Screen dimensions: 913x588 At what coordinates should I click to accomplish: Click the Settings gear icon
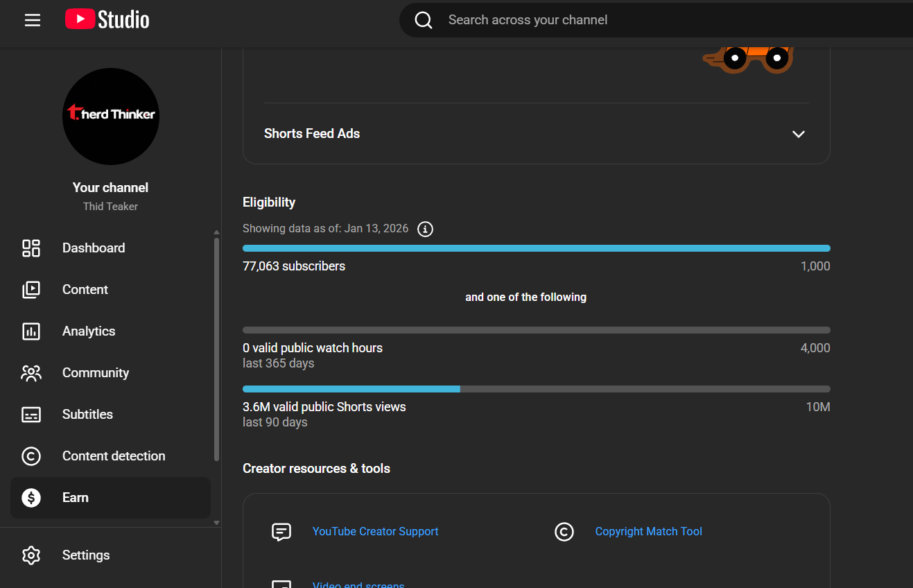point(31,555)
